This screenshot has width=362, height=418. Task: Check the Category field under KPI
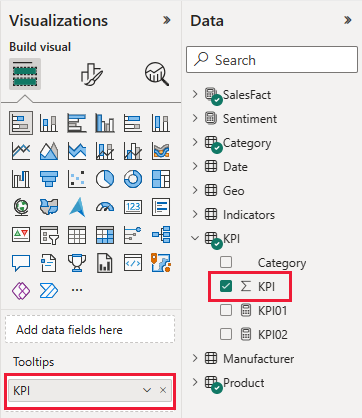click(x=226, y=262)
